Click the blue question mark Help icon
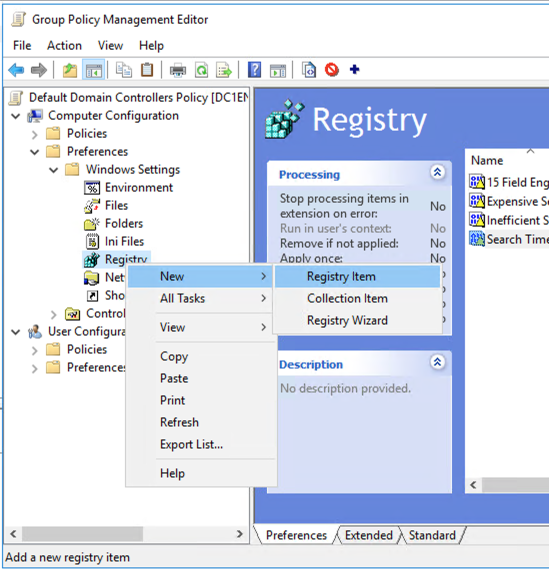 click(254, 69)
